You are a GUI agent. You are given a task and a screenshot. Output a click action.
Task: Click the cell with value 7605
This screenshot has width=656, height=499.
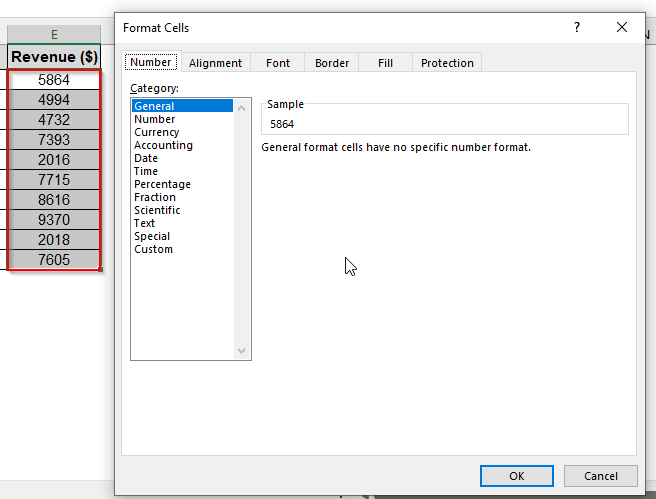pos(54,260)
